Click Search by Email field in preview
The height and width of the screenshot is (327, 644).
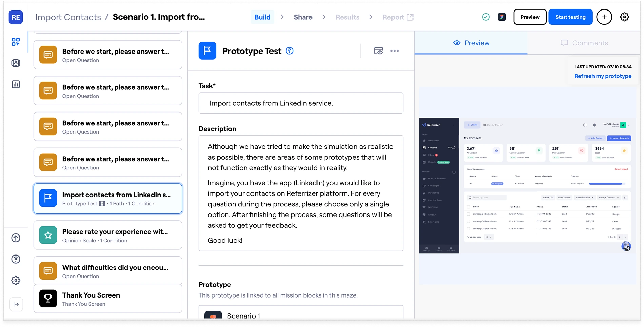pyautogui.click(x=487, y=197)
